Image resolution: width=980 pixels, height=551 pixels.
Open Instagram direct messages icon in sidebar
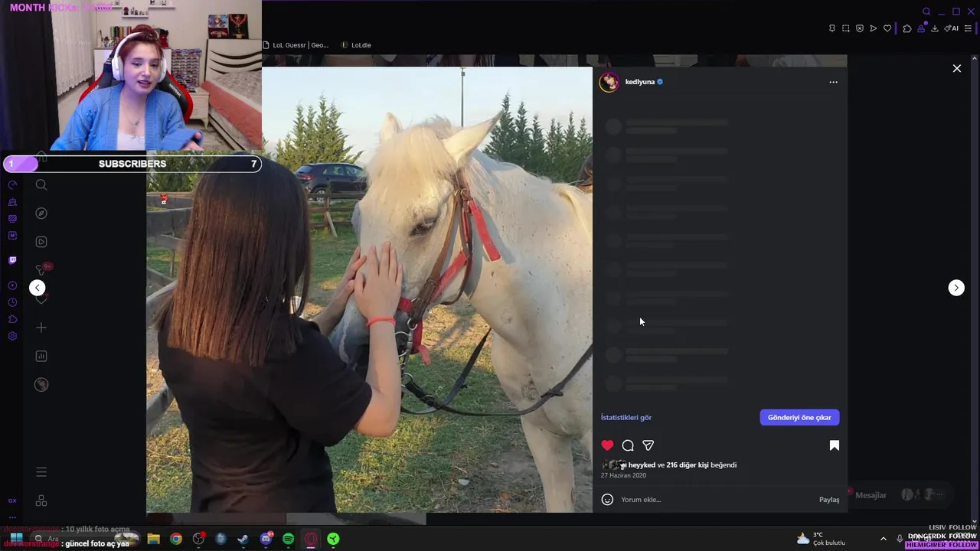pos(41,270)
